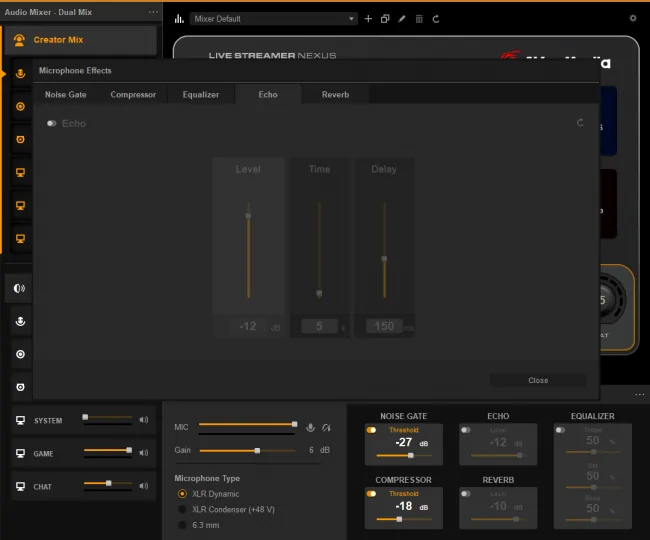Click the rename profile pencil icon
Viewport: 650px width, 540px height.
click(402, 19)
